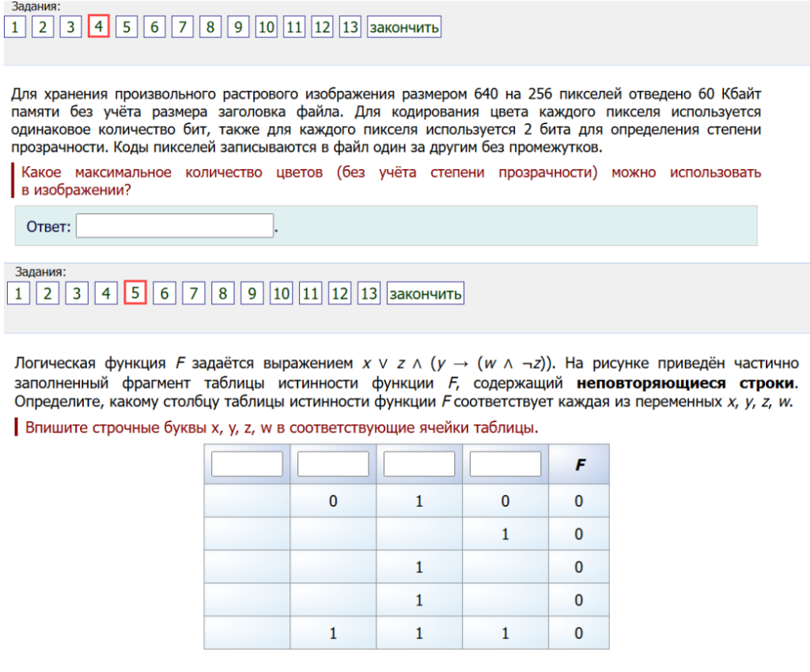
Task: Select task 1 in the top navigation row
Action: [x=15, y=27]
